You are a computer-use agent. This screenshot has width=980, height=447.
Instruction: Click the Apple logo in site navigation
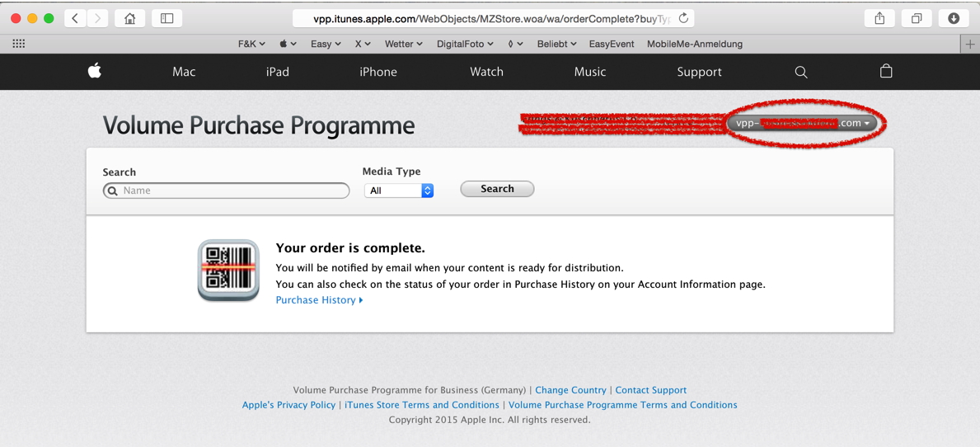(x=95, y=71)
